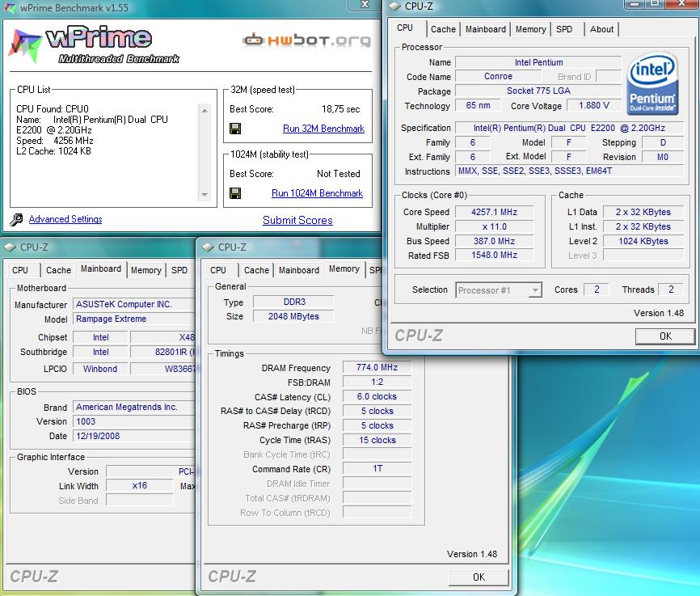Click Link Width x16 field
Image resolution: width=700 pixels, height=596 pixels.
(x=139, y=486)
